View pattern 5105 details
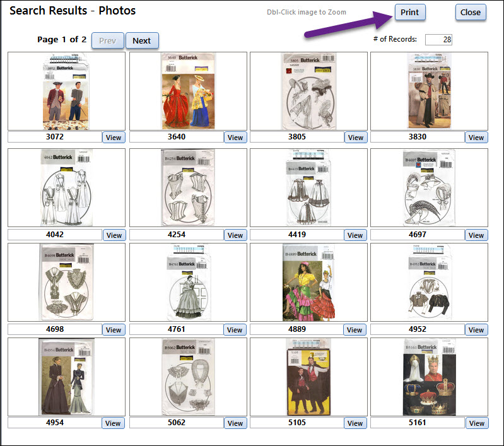Viewport: 504px width, 446px height. tap(355, 423)
